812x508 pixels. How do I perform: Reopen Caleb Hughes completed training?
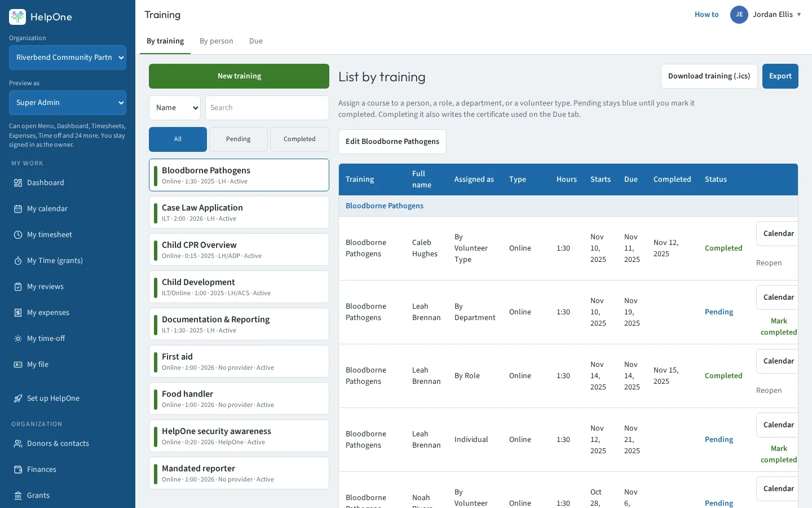(x=769, y=263)
